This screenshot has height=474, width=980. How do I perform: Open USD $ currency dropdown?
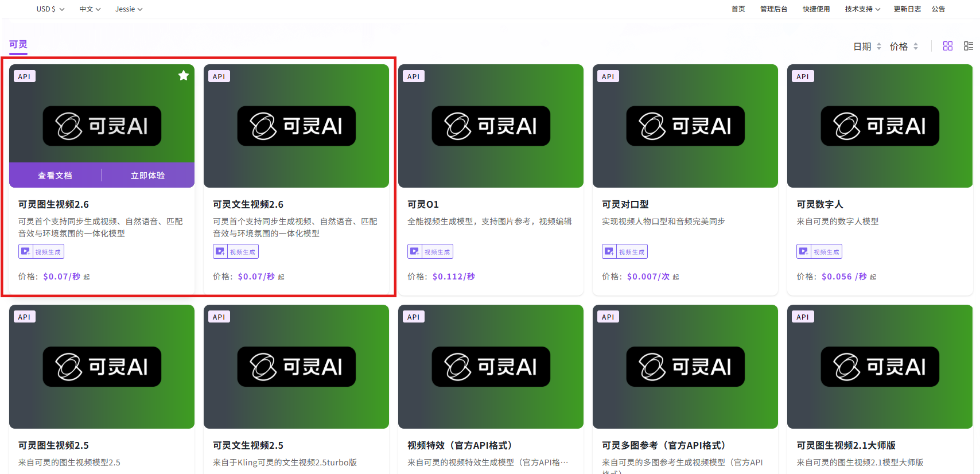coord(50,9)
